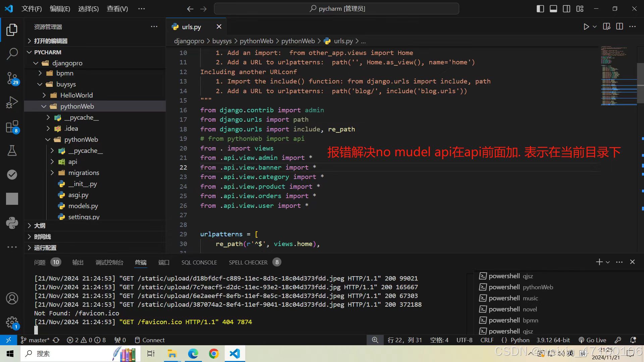Toggle the secondary side bar layout button
644x362 pixels.
pos(567,9)
